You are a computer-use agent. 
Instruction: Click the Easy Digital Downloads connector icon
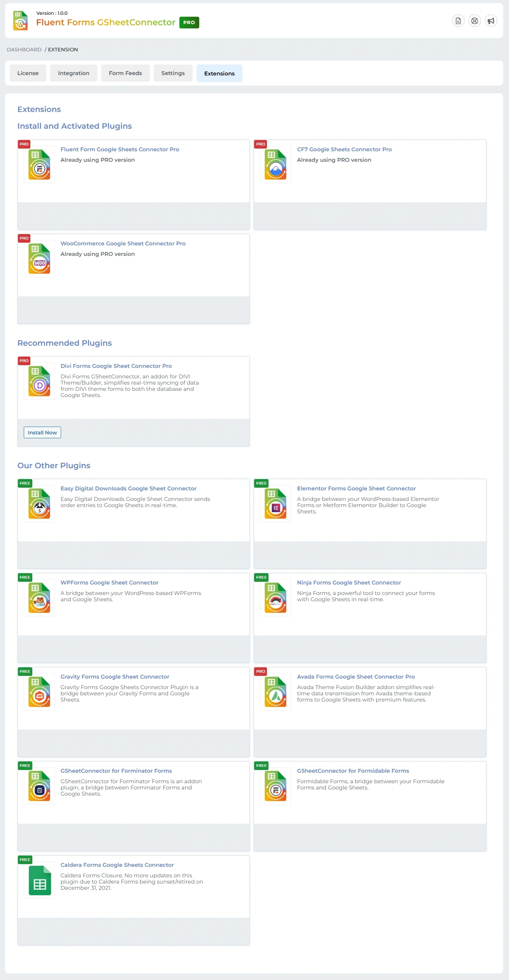(x=39, y=504)
